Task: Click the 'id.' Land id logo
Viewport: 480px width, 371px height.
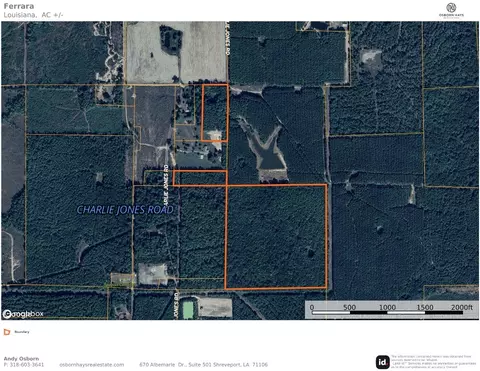Action: (x=383, y=362)
